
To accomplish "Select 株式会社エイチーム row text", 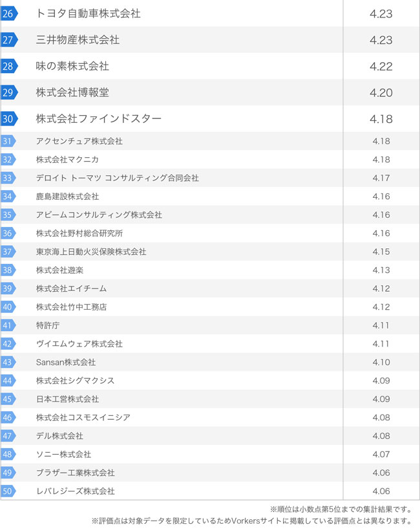I will pos(71,288).
